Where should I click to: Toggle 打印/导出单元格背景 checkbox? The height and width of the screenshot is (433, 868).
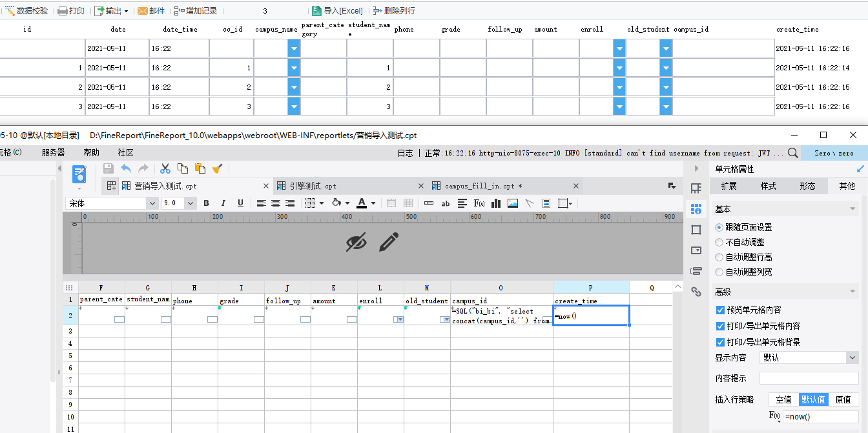[x=721, y=342]
